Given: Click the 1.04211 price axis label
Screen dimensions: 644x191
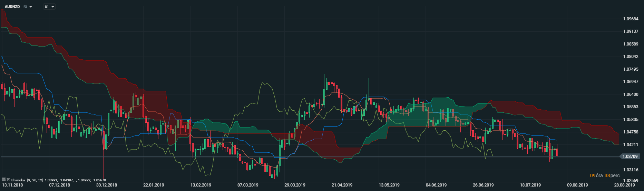Looking at the screenshot, I should click(x=631, y=145).
